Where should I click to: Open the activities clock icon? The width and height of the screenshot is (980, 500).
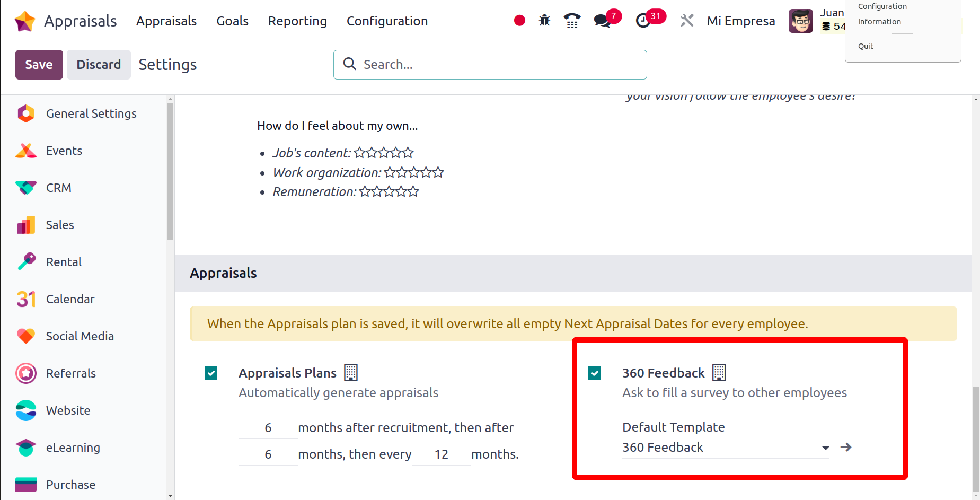click(x=643, y=21)
